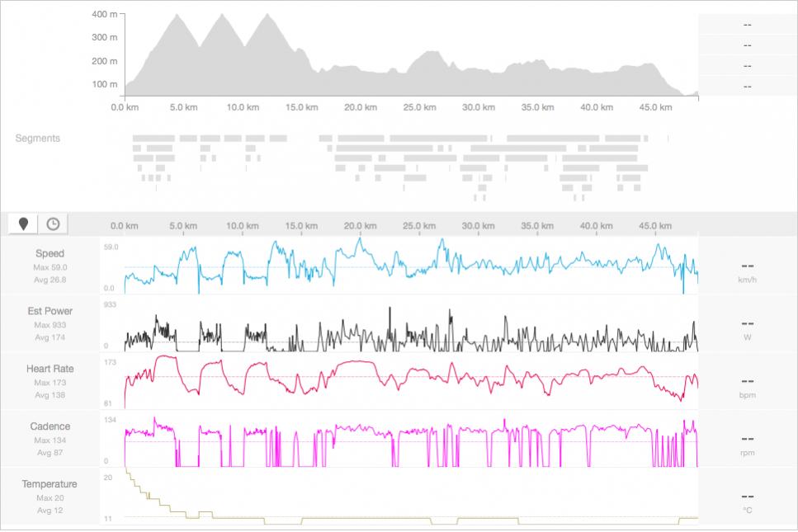Click the first elevation peak near 5 km
The image size is (798, 532).
pos(177,15)
